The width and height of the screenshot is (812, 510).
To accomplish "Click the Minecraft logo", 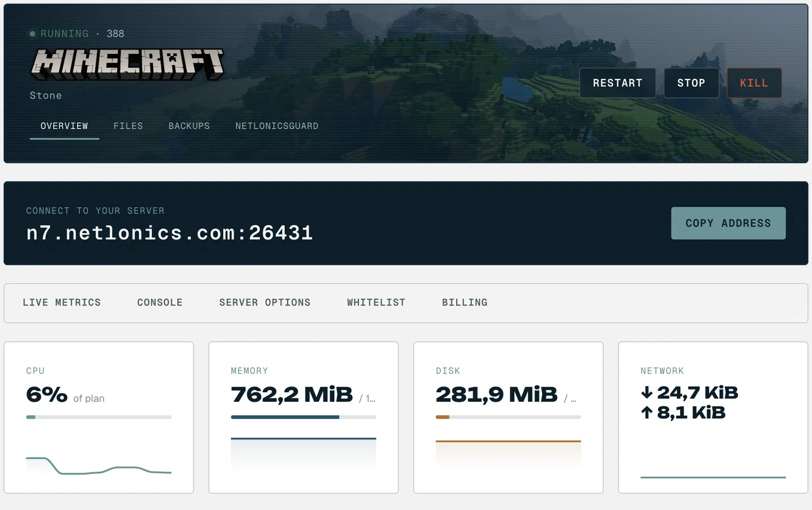I will [127, 64].
